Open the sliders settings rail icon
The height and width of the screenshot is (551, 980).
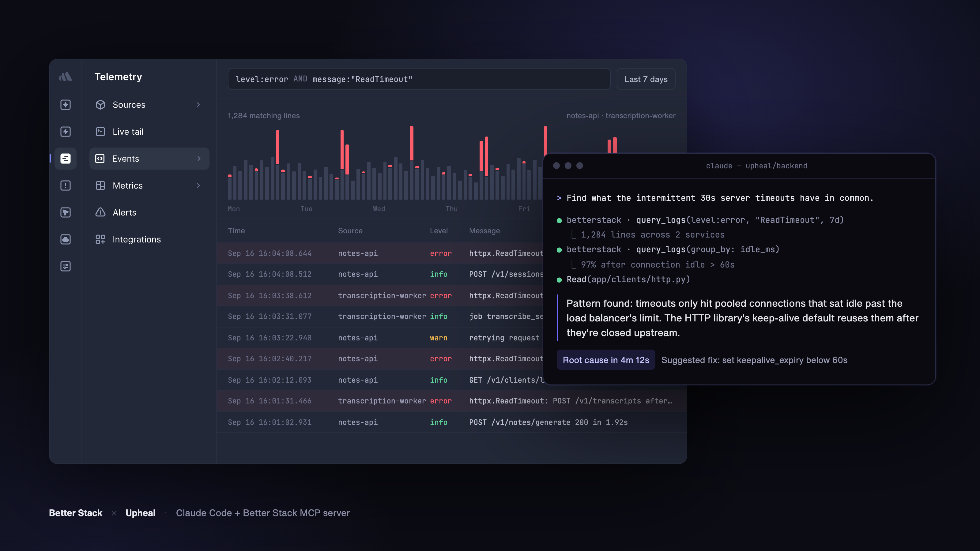[66, 267]
